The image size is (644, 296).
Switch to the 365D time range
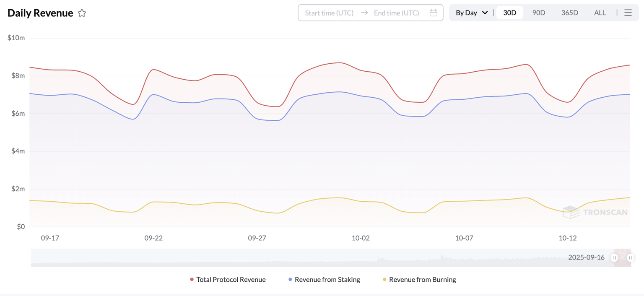click(569, 13)
